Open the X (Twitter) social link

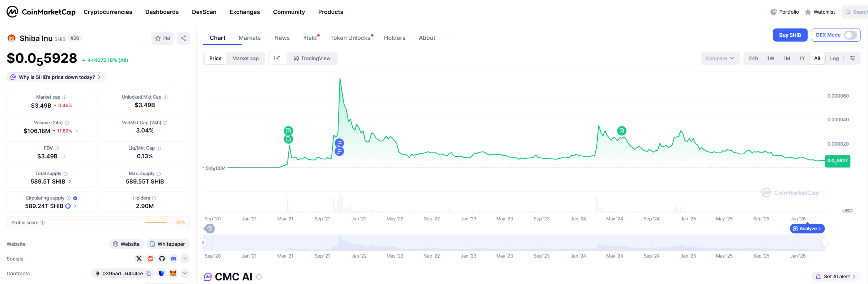click(139, 259)
